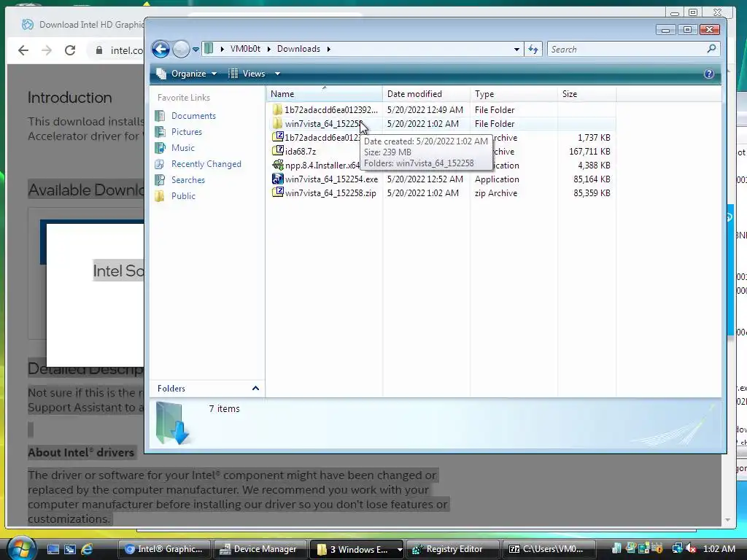Viewport: 747px width, 560px height.
Task: Open the recent pages dropdown arrow
Action: click(x=196, y=50)
